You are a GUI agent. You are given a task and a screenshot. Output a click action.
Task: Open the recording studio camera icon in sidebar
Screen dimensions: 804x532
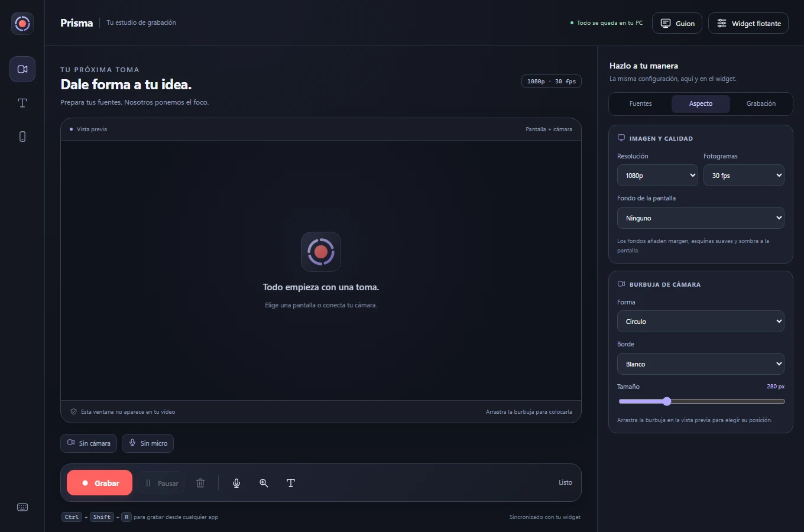point(22,69)
